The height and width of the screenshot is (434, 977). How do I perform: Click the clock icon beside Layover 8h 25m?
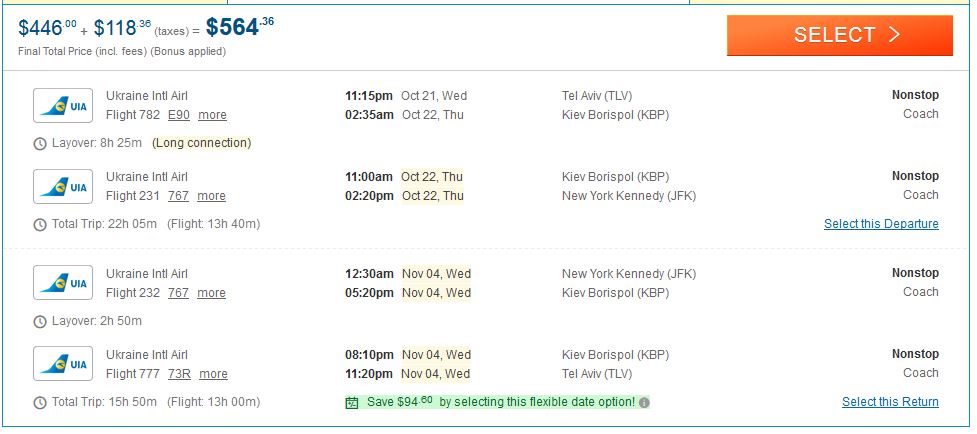[40, 143]
